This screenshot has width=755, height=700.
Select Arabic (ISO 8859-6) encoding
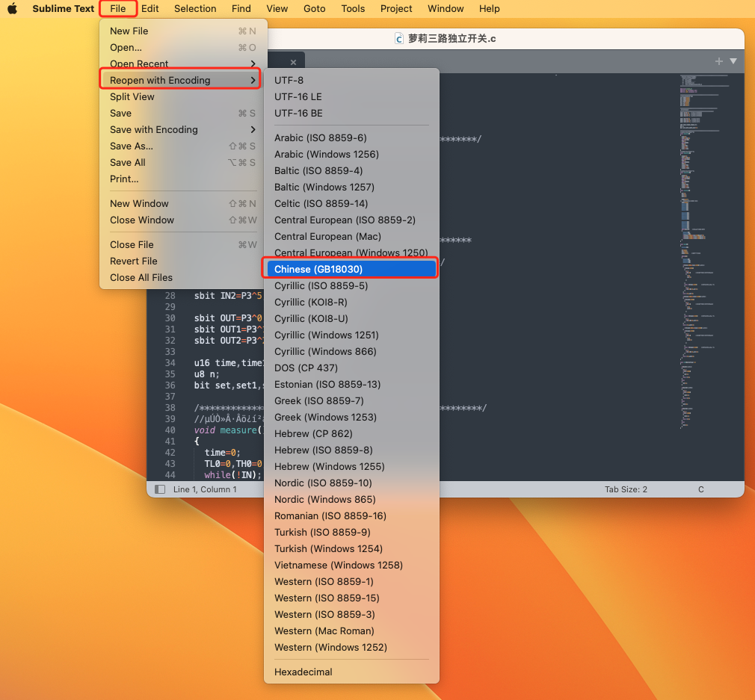click(x=351, y=137)
